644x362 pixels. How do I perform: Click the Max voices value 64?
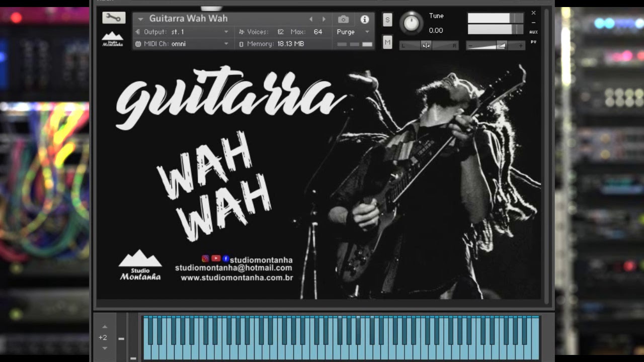318,32
